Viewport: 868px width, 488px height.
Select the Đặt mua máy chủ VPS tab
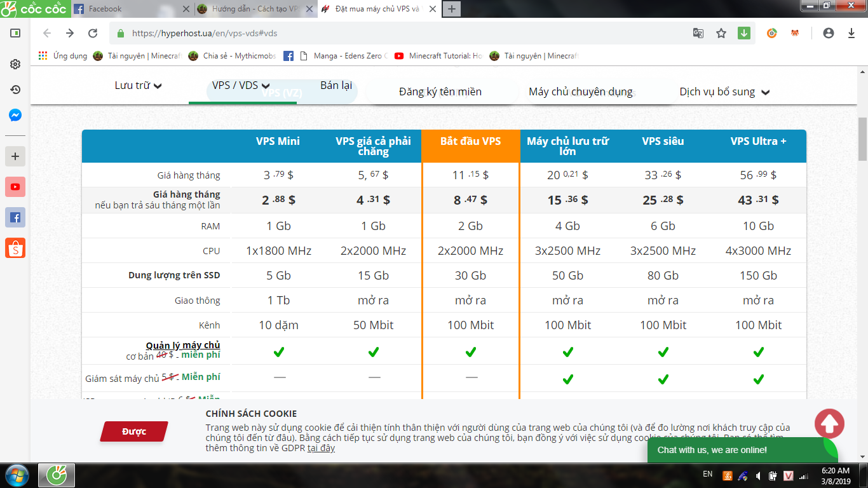(x=379, y=9)
